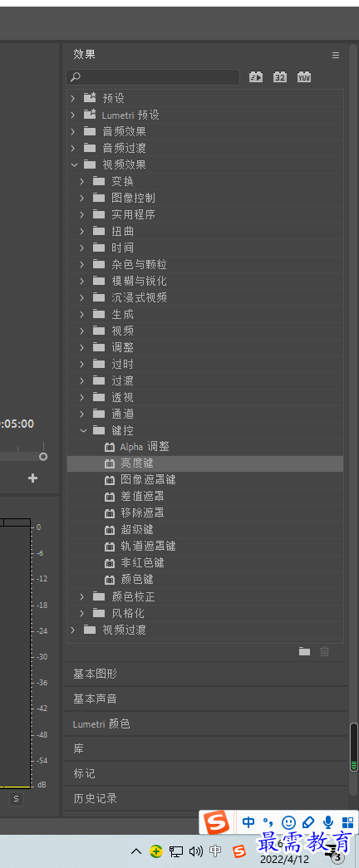Viewport: 359px width, 868px height.
Task: Expand the 预设 folder
Action: 72,99
